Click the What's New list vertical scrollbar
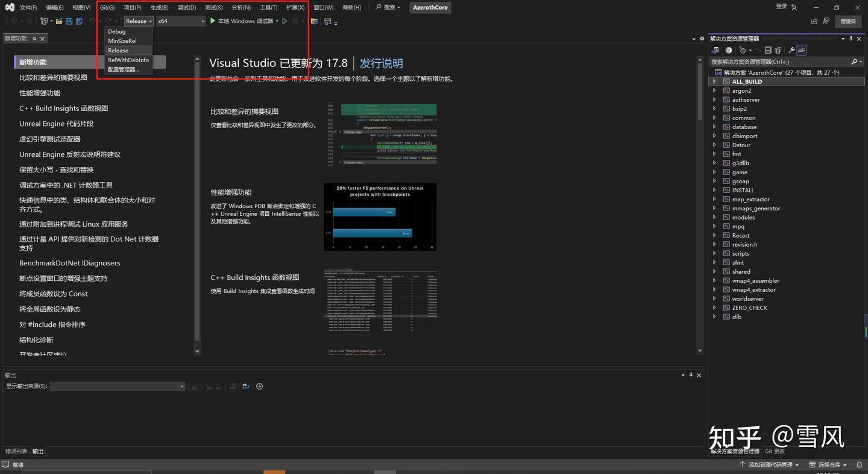This screenshot has width=868, height=474. pyautogui.click(x=197, y=205)
